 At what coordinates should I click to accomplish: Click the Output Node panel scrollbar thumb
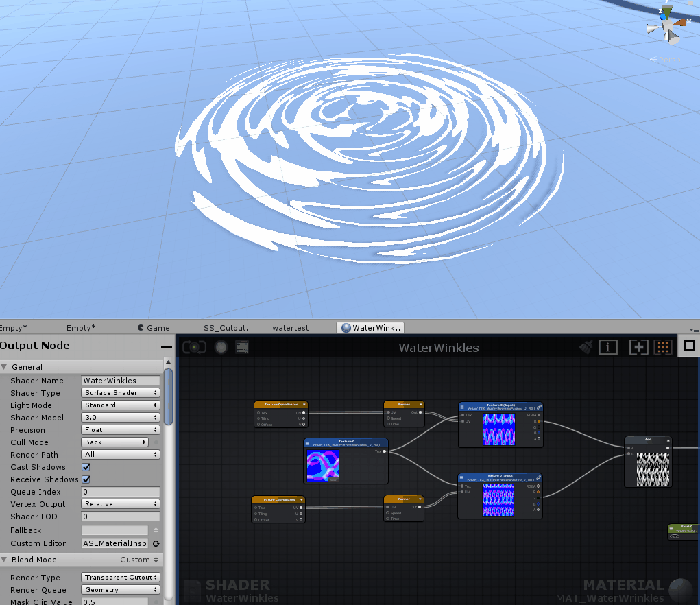coord(168,396)
